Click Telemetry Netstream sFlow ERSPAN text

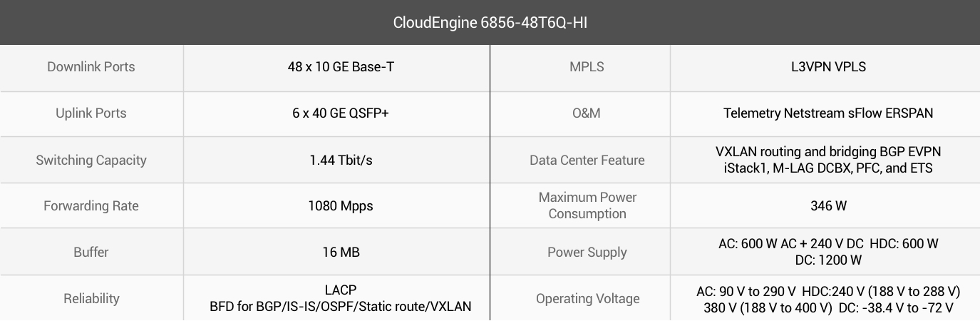(828, 113)
